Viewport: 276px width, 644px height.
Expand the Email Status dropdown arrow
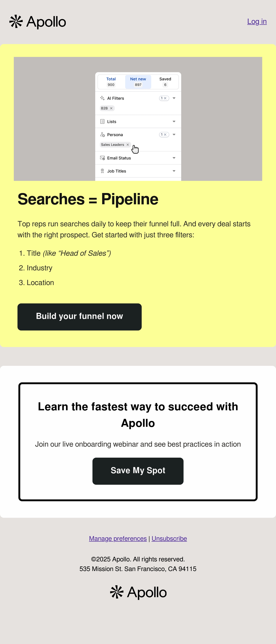(174, 158)
